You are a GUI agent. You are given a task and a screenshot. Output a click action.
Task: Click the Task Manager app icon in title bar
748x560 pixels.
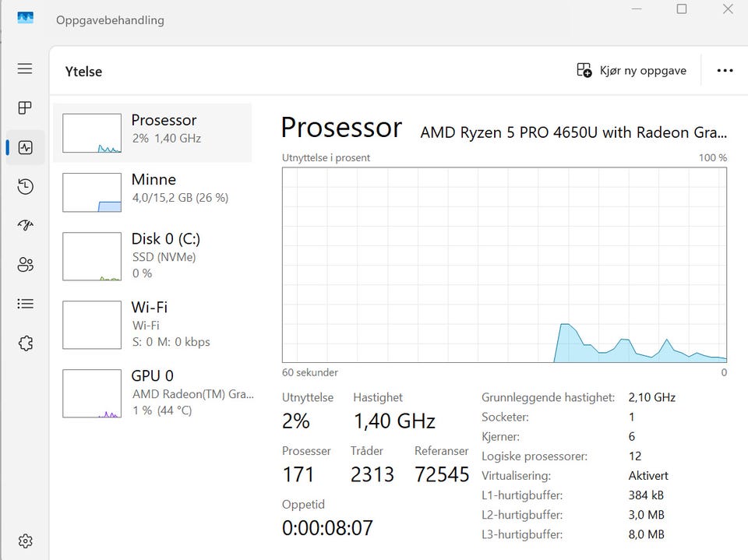25,19
